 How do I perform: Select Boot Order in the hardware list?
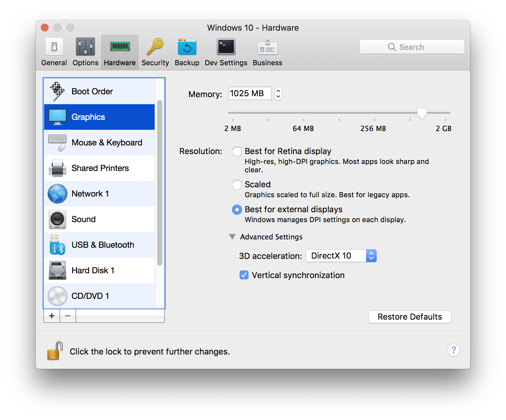[x=99, y=91]
